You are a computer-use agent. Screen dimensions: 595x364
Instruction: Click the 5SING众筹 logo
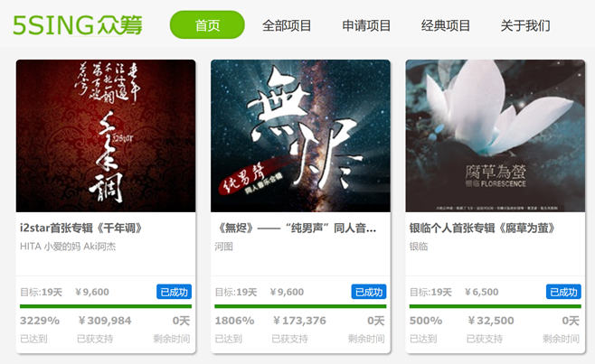78,25
